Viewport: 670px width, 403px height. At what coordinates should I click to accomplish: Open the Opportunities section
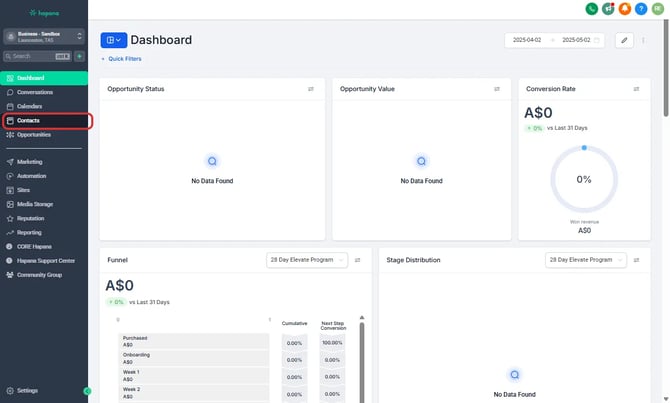click(34, 135)
